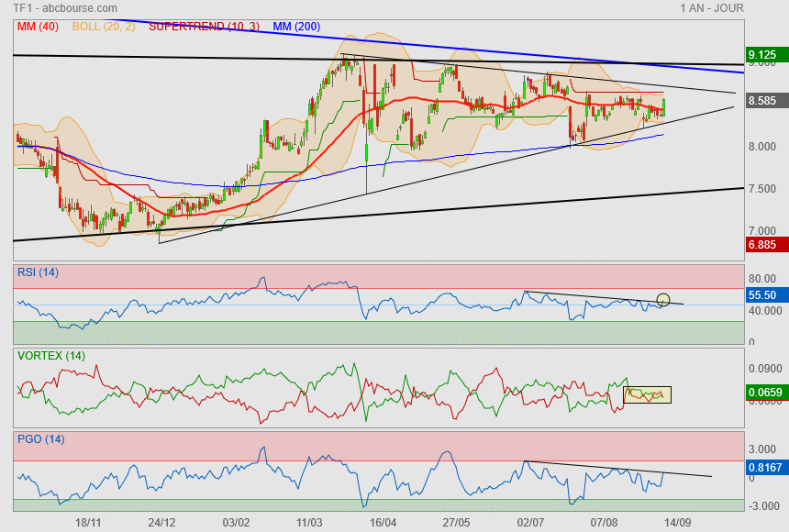
Task: Click the PGO (14) indicator label
Action: (x=40, y=439)
